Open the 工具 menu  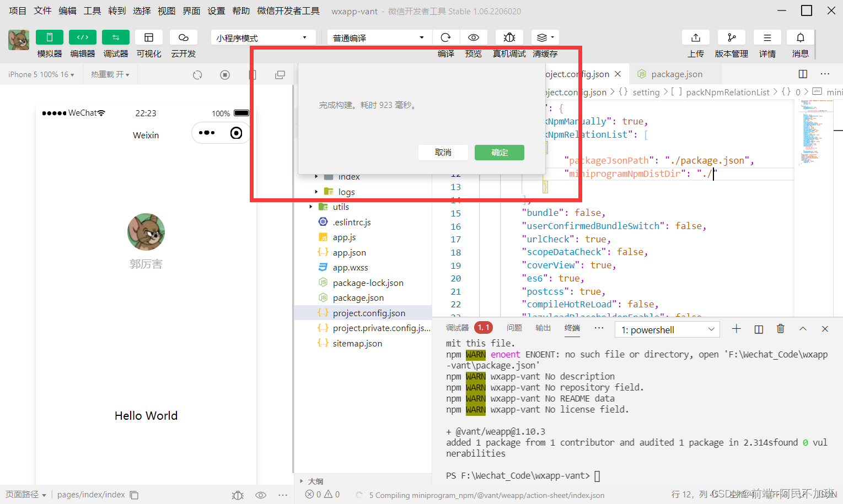92,11
